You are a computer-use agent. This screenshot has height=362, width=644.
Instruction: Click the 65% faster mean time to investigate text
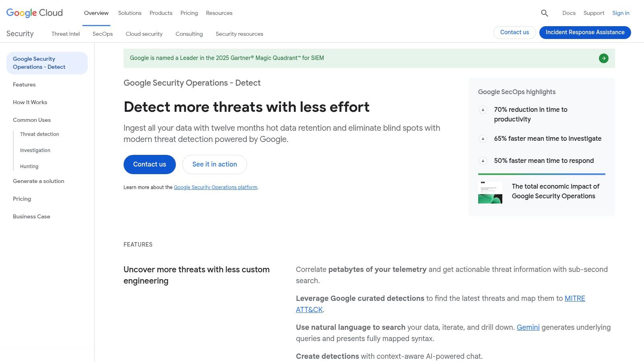548,139
